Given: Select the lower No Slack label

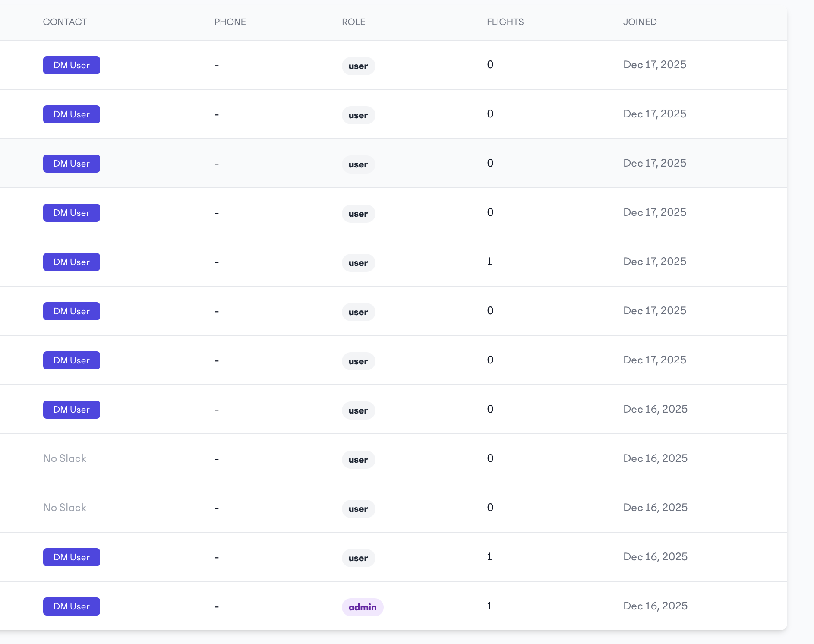Looking at the screenshot, I should 65,508.
